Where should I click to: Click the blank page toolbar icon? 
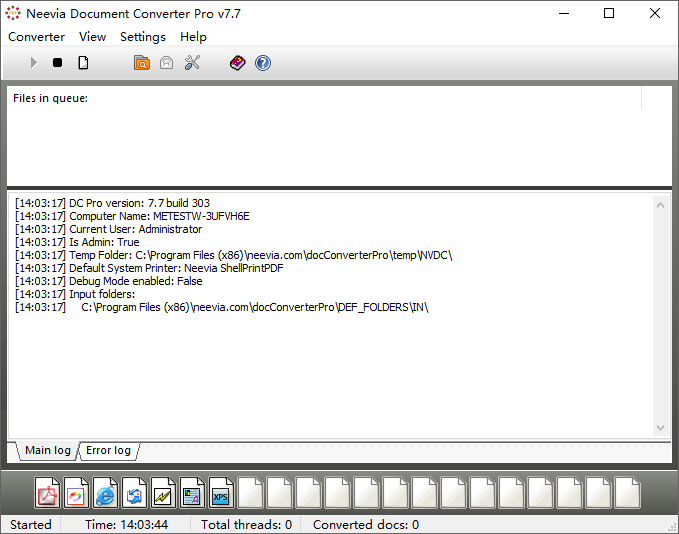coord(83,63)
